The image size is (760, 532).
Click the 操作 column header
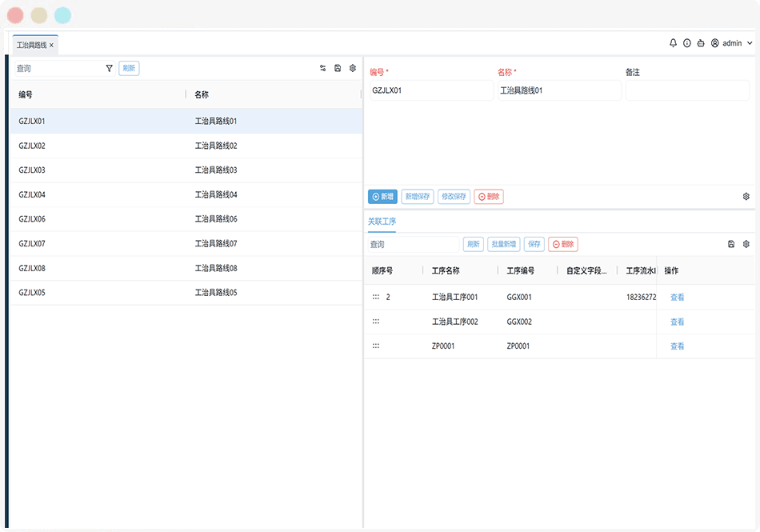pyautogui.click(x=671, y=271)
